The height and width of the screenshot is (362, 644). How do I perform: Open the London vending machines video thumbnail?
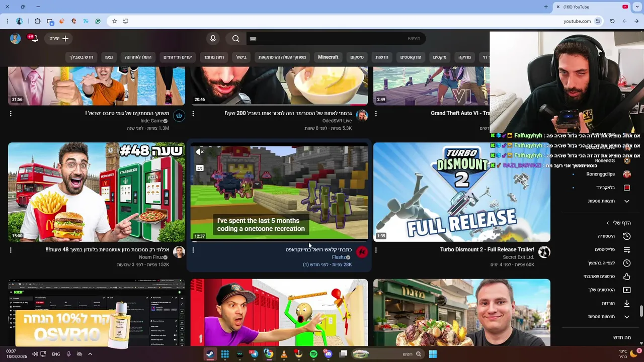[x=97, y=192]
